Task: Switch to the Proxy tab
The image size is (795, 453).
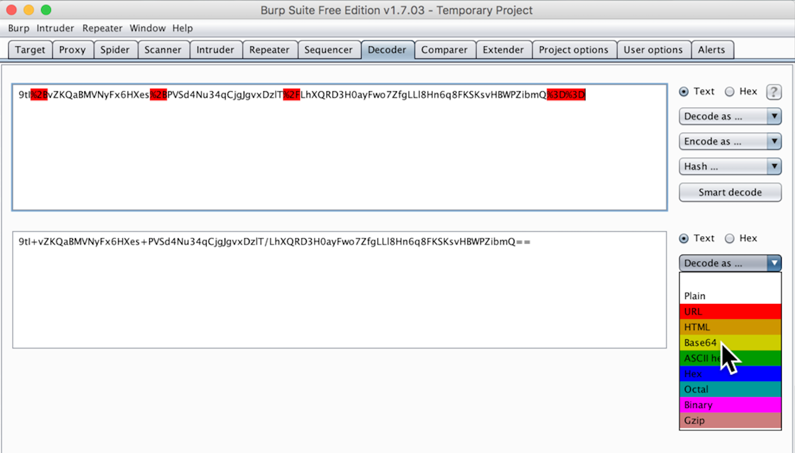Action: (73, 50)
